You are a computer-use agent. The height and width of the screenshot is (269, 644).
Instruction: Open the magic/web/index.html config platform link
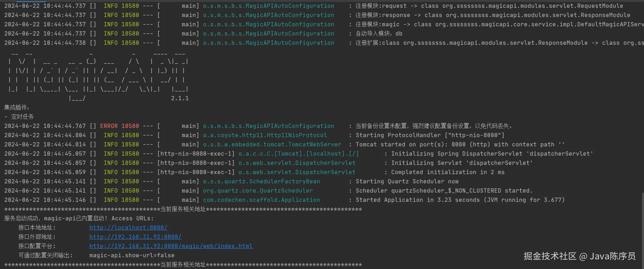[x=171, y=246]
